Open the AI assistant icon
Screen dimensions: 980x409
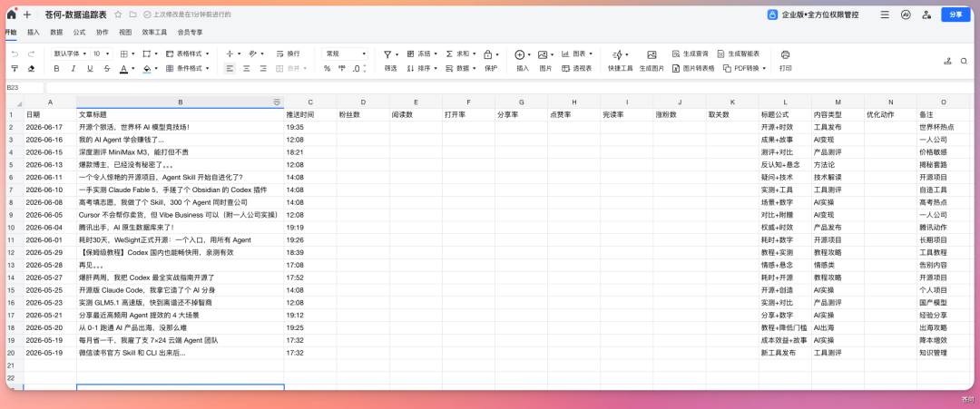click(x=905, y=15)
